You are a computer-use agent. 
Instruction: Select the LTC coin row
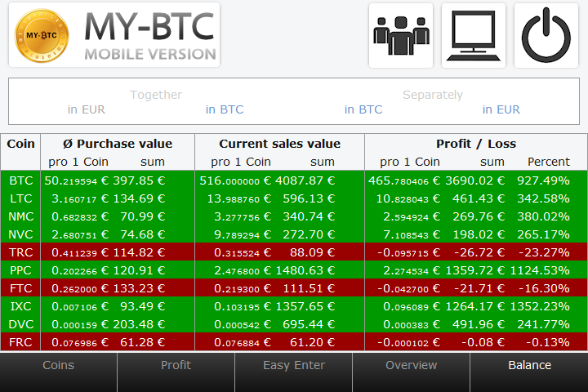coord(294,198)
